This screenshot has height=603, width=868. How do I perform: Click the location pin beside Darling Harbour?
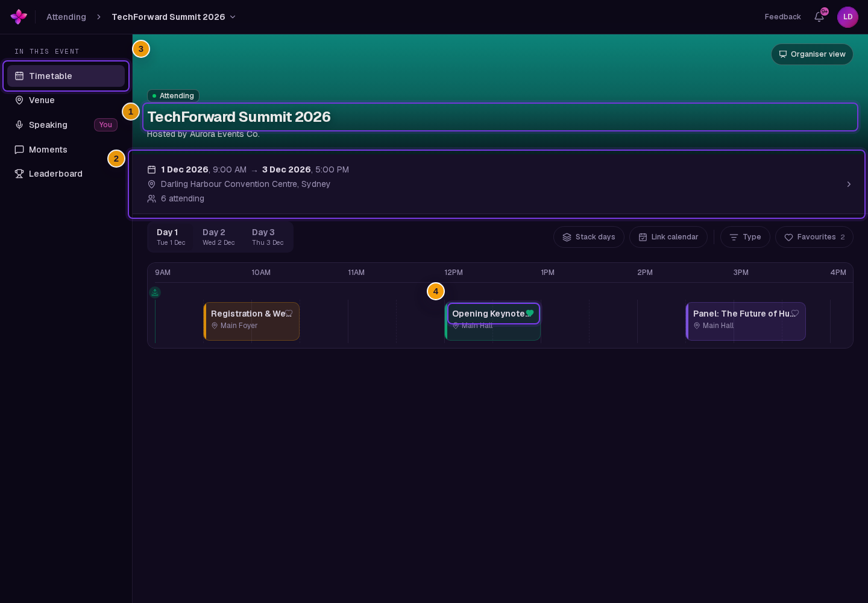pos(152,185)
